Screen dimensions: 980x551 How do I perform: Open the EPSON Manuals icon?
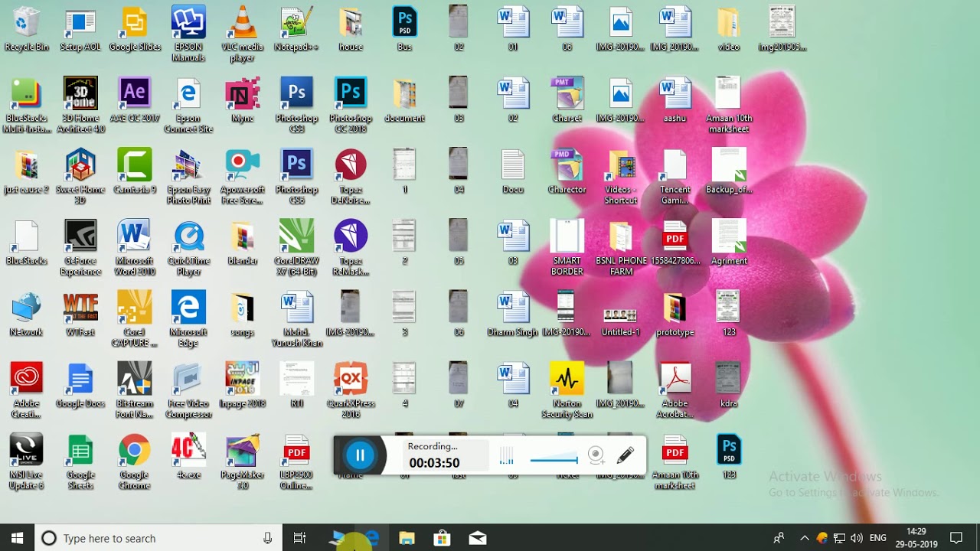[188, 34]
